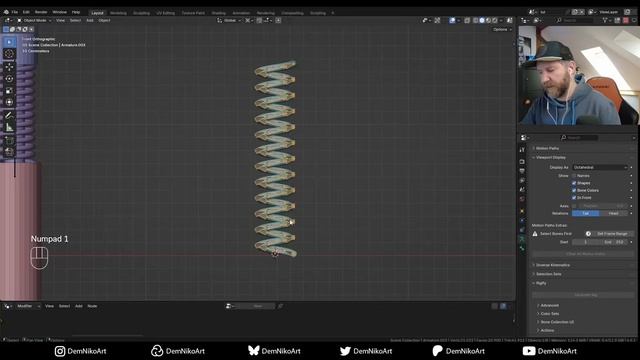This screenshot has height=360, width=640.
Task: Uncheck the Shapes checkbox
Action: [574, 183]
